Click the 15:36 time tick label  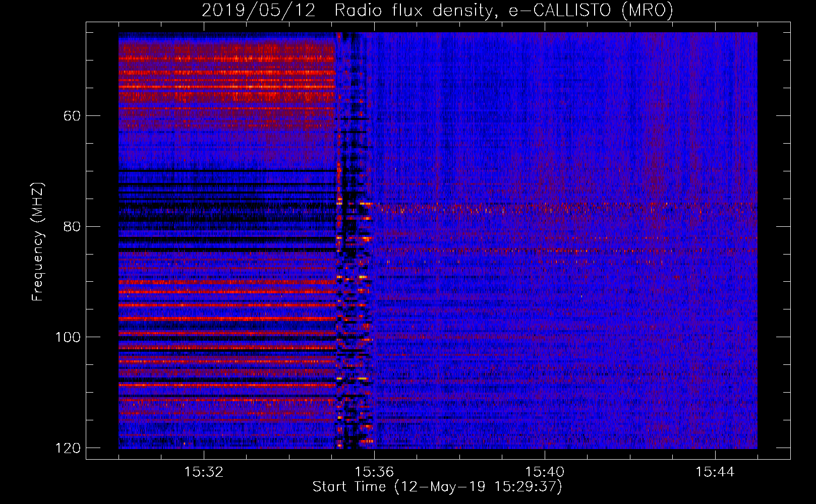[374, 472]
